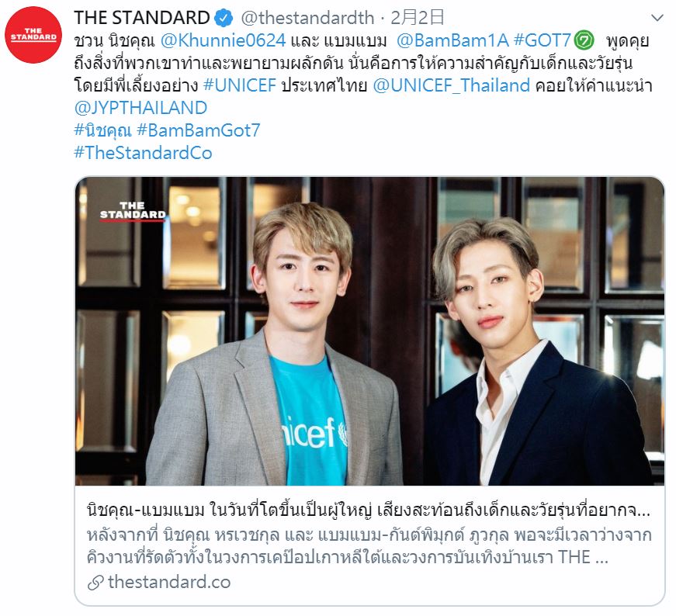Image resolution: width=676 pixels, height=616 pixels.
Task: Open the tweet options chevron menu
Action: point(657,18)
